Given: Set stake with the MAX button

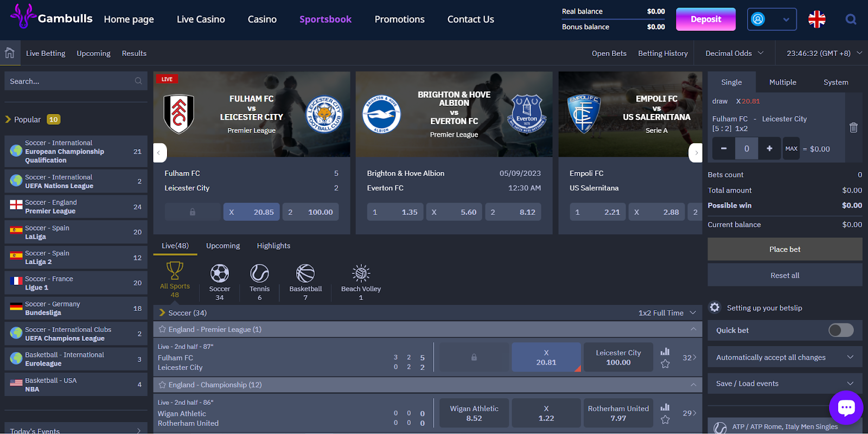Looking at the screenshot, I should click(792, 148).
